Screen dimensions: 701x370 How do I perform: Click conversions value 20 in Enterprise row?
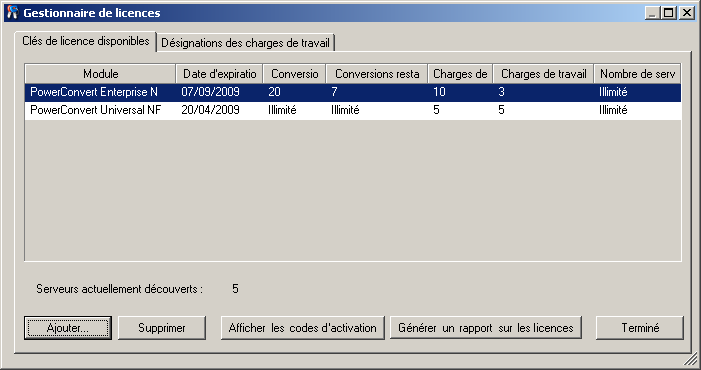(x=274, y=92)
